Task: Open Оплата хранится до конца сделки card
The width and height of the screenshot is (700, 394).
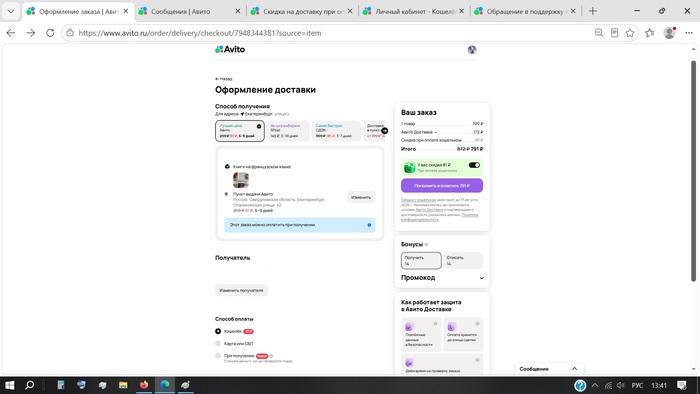Action: 463,335
